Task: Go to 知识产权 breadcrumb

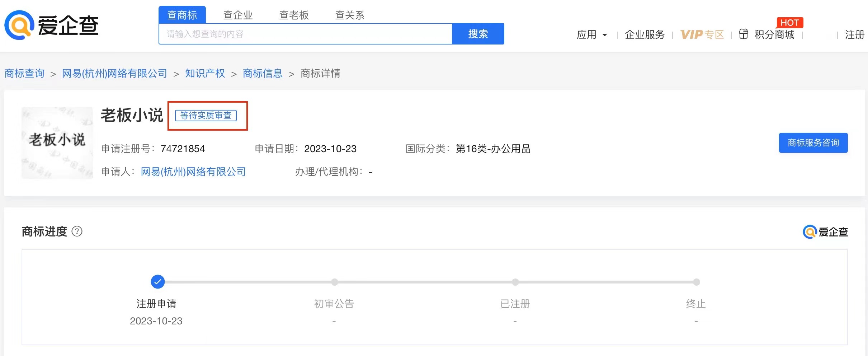Action: coord(205,74)
